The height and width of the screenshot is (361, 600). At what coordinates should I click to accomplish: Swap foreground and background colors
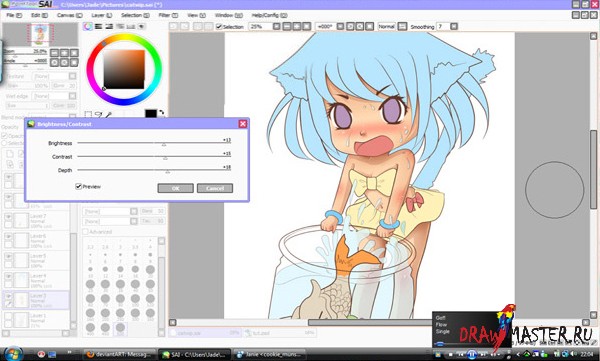click(x=162, y=113)
